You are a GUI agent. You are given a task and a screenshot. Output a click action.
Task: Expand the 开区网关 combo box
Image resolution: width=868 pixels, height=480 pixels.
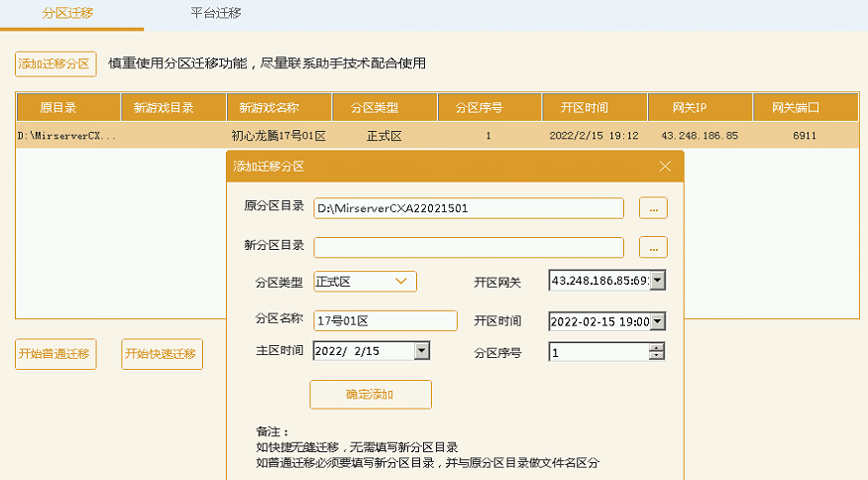coord(657,282)
